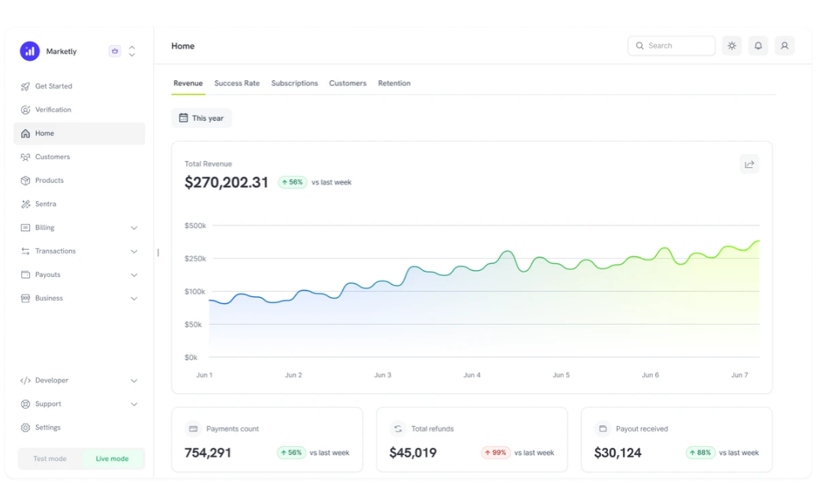Click the crown upgrade button

point(114,50)
